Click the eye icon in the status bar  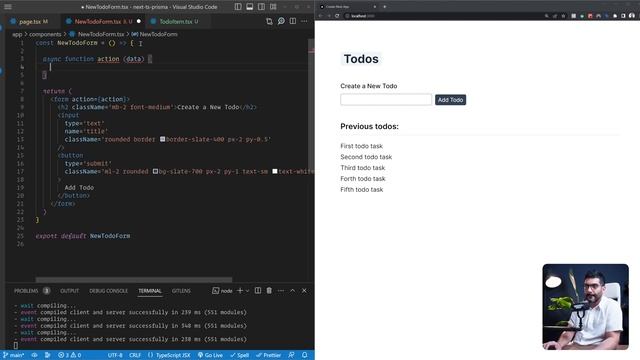[35, 355]
